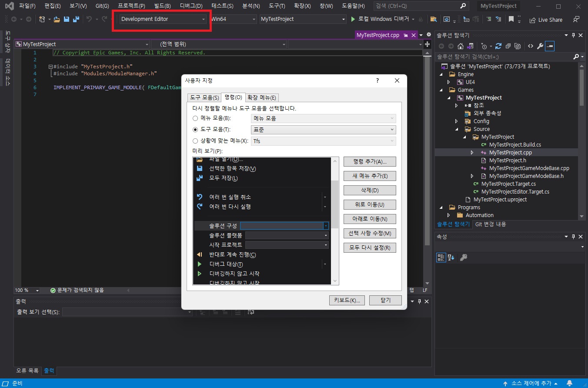Open the Development Editor configuration dropdown
Viewport: 588px width, 388px height.
(163, 19)
